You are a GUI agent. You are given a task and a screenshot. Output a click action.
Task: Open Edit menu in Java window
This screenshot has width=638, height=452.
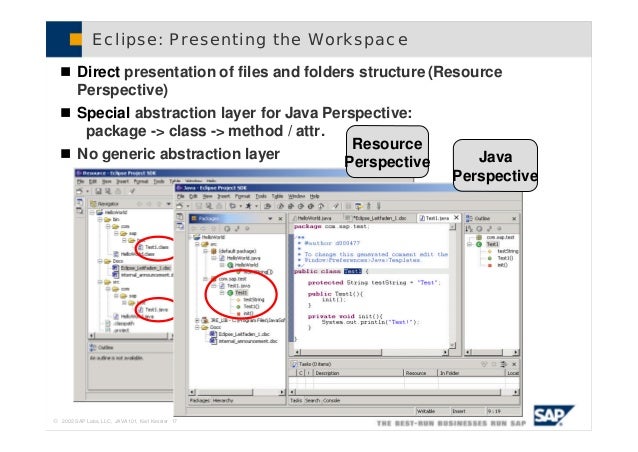click(193, 197)
